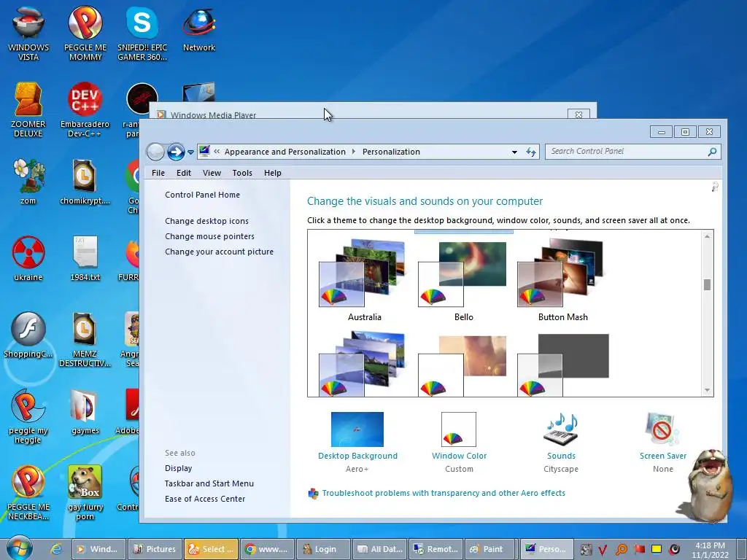Switch to Chrome www taskbar button
The width and height of the screenshot is (747, 560).
click(x=267, y=549)
